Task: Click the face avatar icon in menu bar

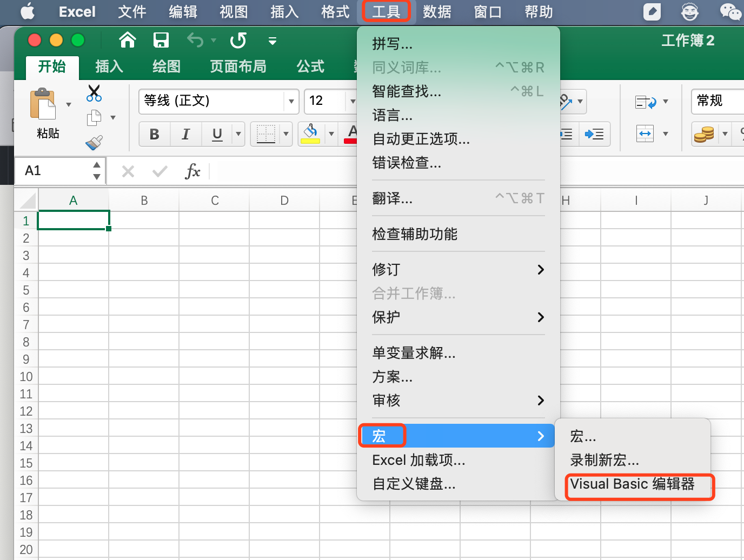Action: (689, 11)
